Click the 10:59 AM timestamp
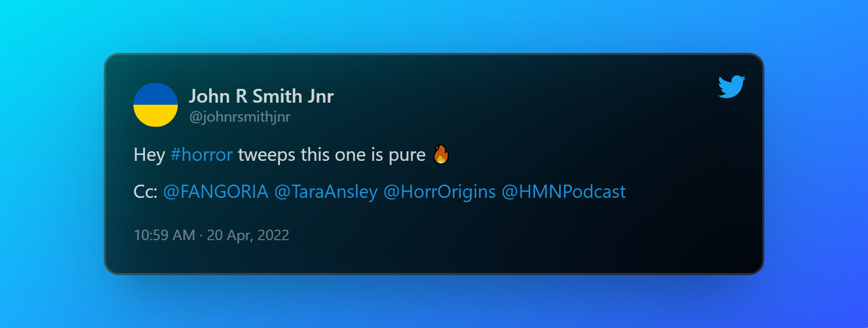Screen dimensions: 868x328 (x=165, y=235)
